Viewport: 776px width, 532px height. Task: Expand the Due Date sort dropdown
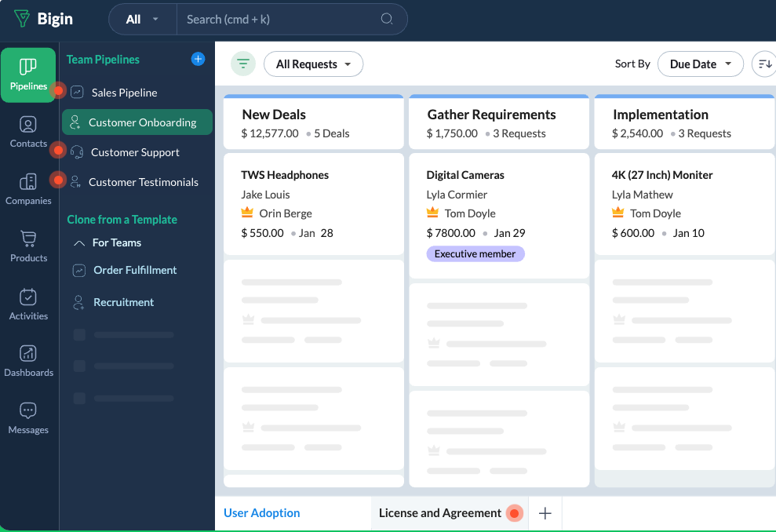point(700,64)
